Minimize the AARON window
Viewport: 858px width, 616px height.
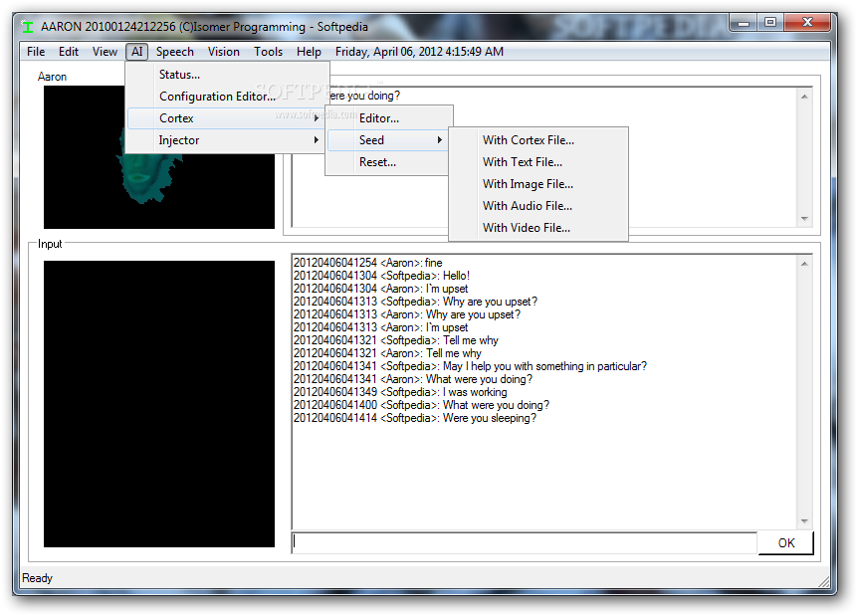pyautogui.click(x=744, y=23)
